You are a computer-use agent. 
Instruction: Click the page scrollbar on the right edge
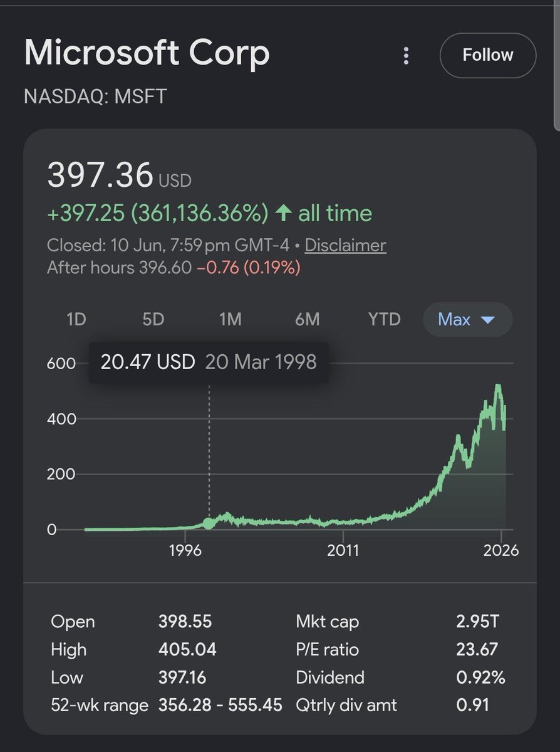(x=556, y=63)
